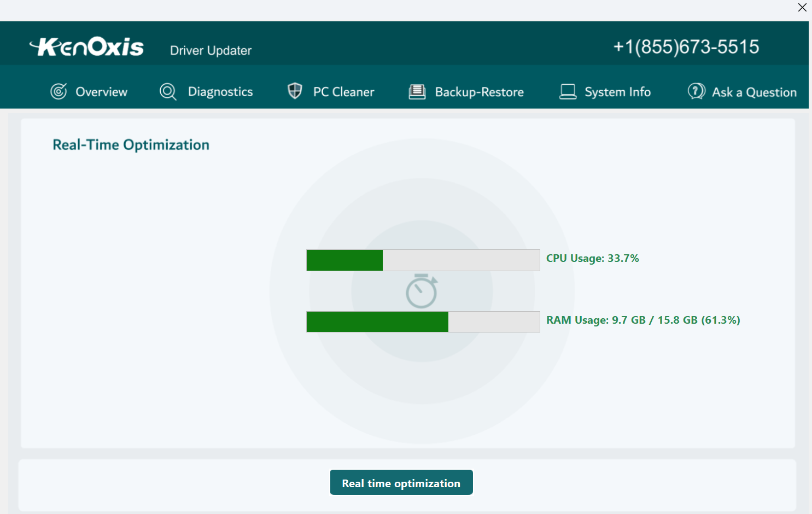Click the Ask a Question help icon
812x514 pixels.
tap(695, 91)
